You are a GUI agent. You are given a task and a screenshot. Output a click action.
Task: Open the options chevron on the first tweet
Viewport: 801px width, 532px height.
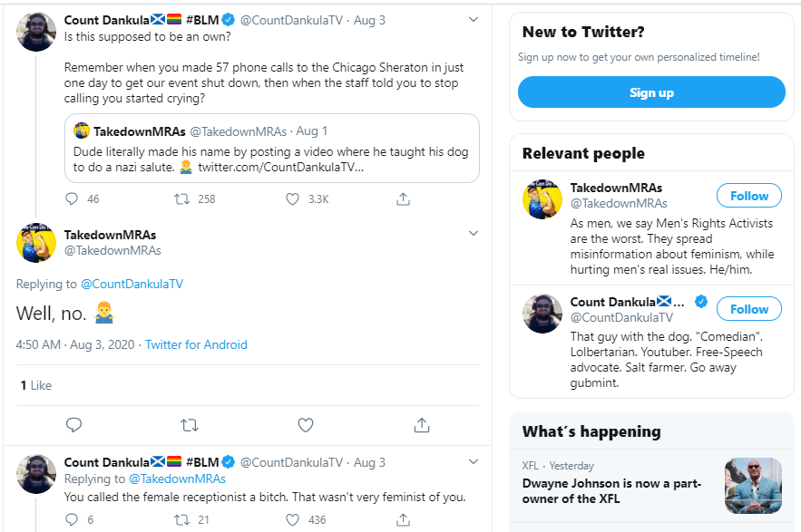(x=474, y=19)
